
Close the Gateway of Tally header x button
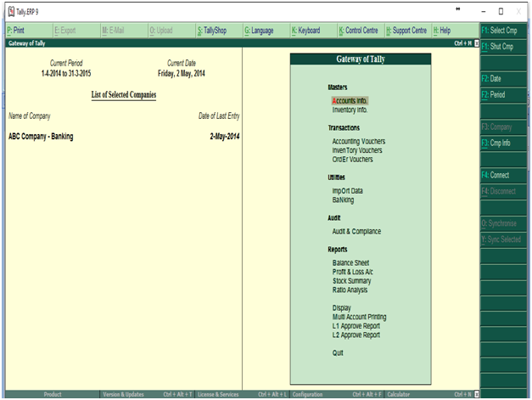[476, 43]
